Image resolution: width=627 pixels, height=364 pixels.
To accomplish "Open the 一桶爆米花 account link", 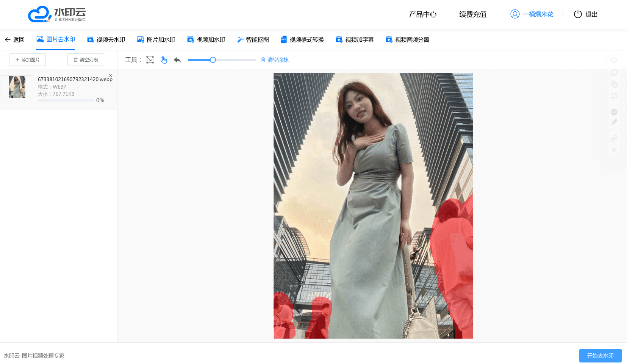I will pyautogui.click(x=538, y=14).
